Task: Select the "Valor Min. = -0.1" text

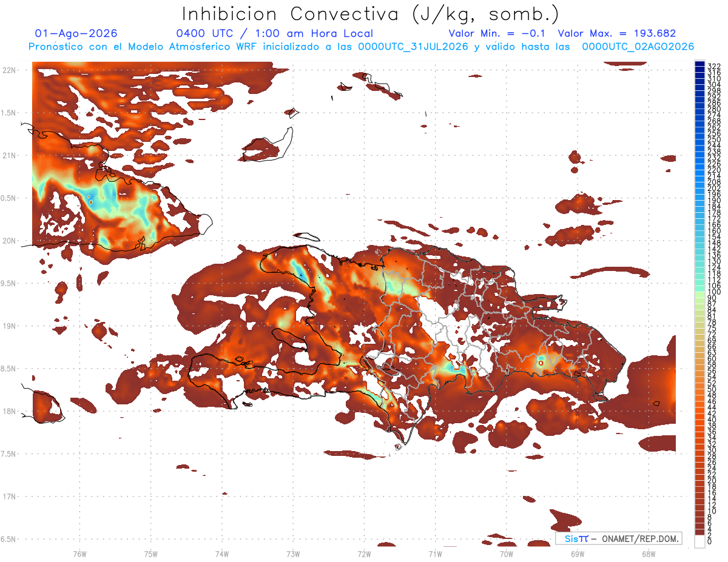Action: click(x=497, y=34)
